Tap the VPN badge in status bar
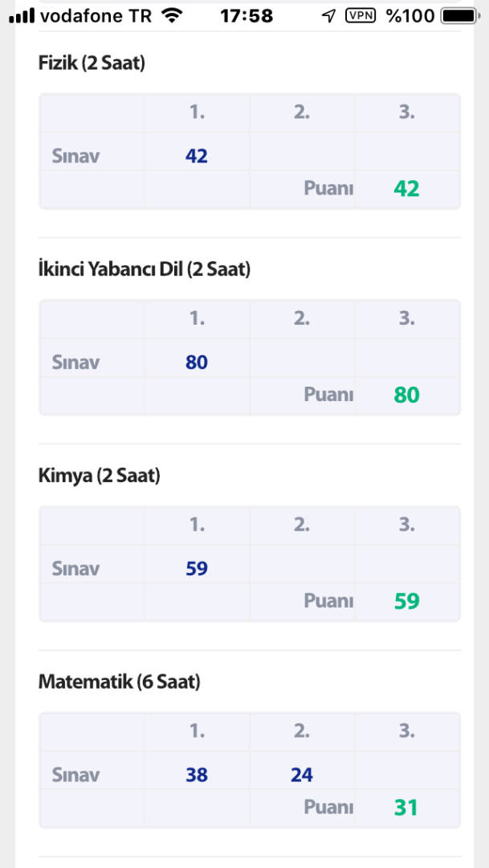 pyautogui.click(x=361, y=15)
